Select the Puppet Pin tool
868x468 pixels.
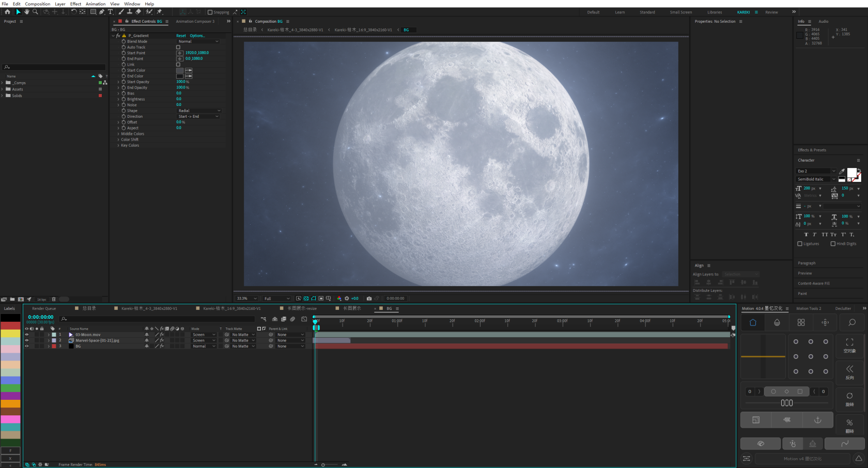pyautogui.click(x=159, y=12)
